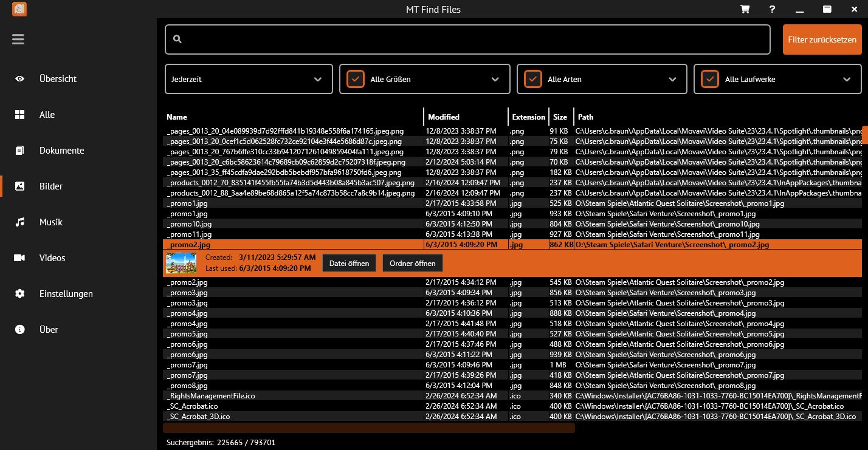Expand the Alle Arten dropdown arrow

coord(672,79)
